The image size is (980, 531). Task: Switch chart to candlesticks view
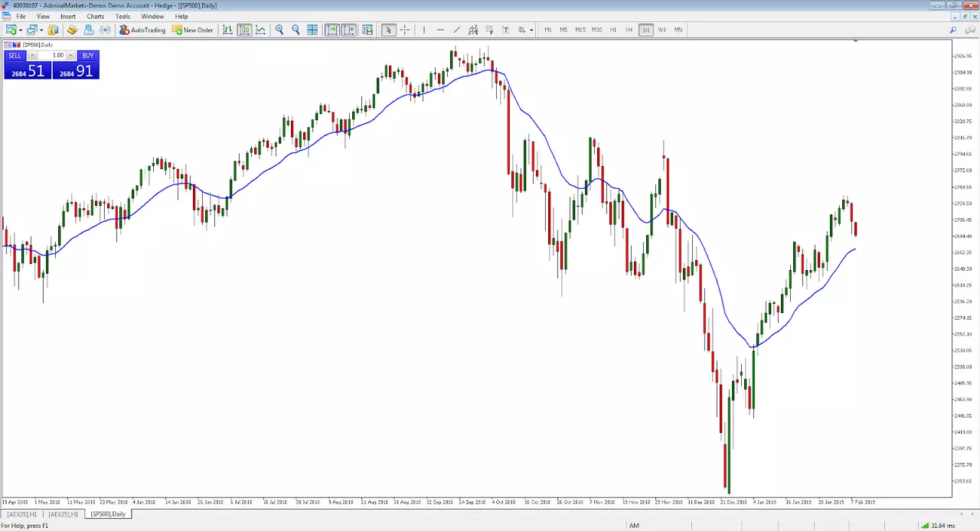pyautogui.click(x=244, y=30)
